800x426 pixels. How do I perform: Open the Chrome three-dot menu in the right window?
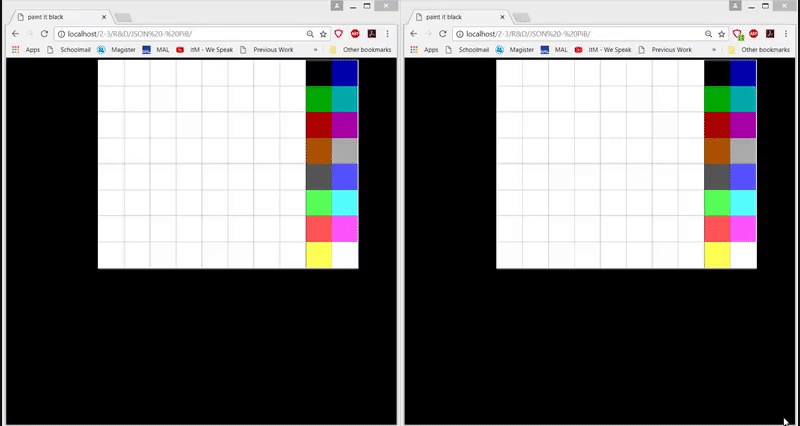click(786, 34)
